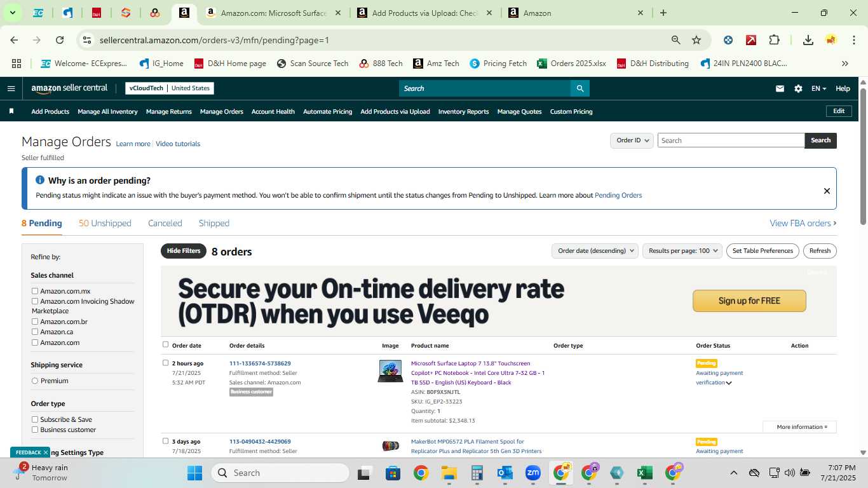Screen dimensions: 868x488
Task: Open the Windows Start button
Action: pos(194,473)
